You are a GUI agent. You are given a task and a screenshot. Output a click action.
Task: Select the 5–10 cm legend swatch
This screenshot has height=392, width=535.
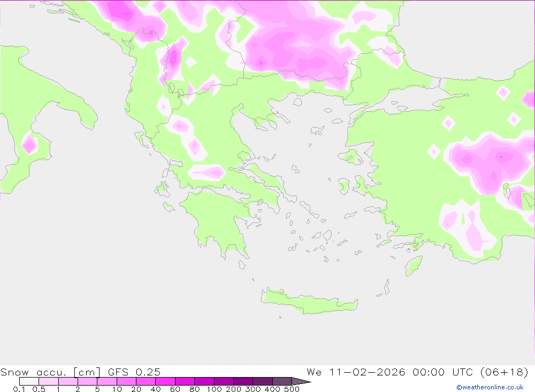coord(107,381)
